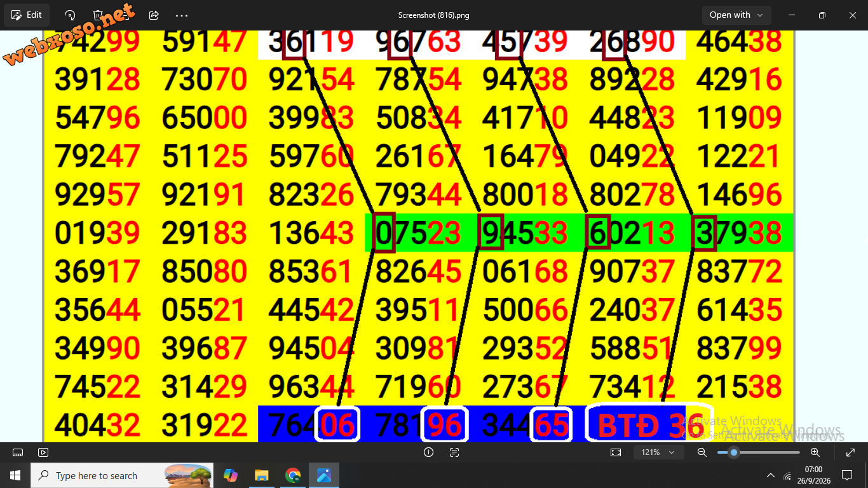
Task: Open Google Chrome from the taskbar
Action: pyautogui.click(x=293, y=475)
